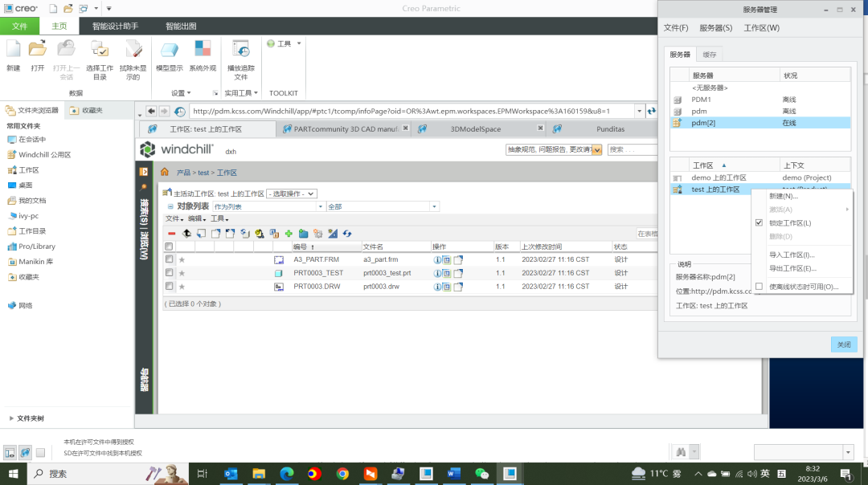The image size is (868, 485).
Task: Click the browser URL address field
Action: tap(411, 111)
